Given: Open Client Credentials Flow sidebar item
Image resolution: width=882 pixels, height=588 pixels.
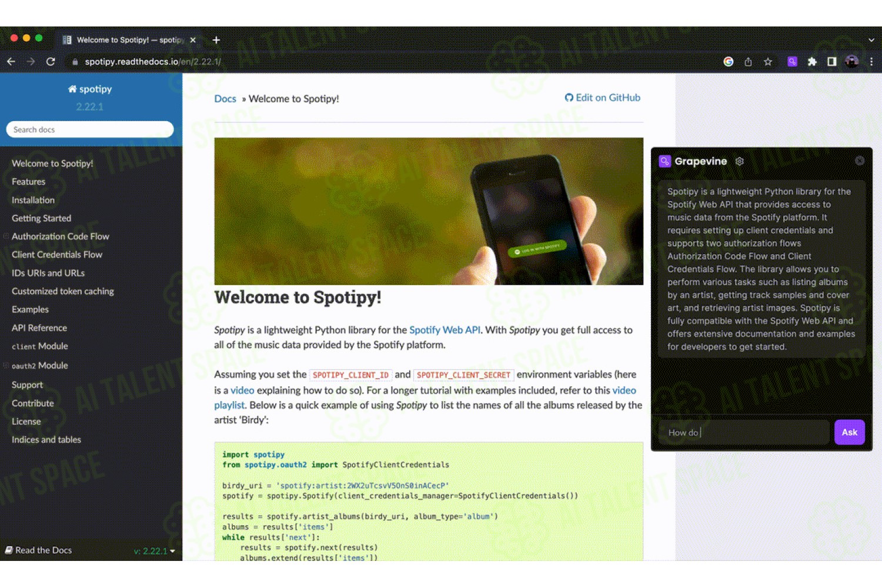Looking at the screenshot, I should pyautogui.click(x=57, y=255).
